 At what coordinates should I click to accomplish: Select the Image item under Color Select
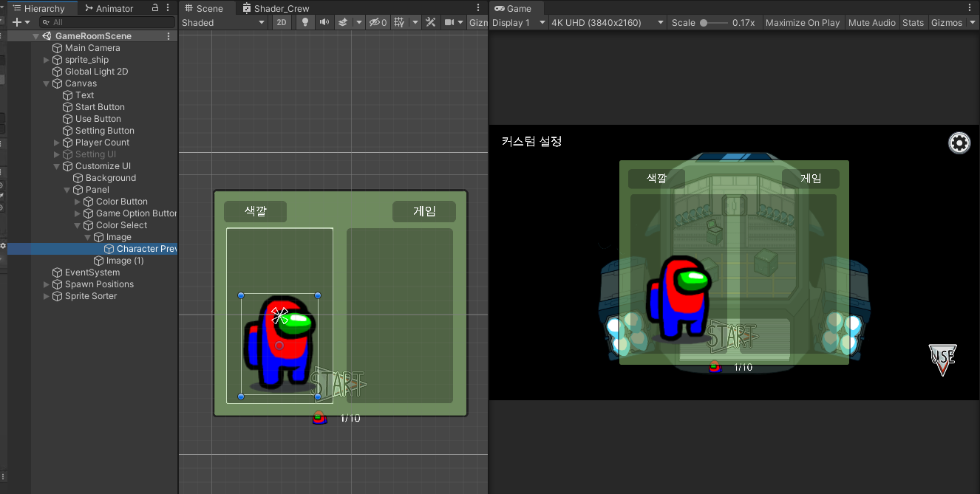(118, 237)
